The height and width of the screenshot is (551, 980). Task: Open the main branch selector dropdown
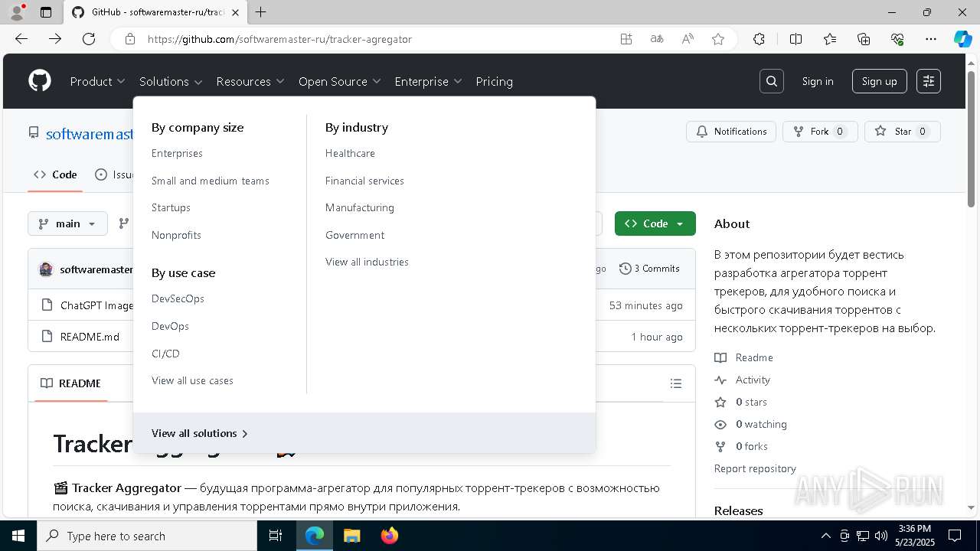[67, 223]
